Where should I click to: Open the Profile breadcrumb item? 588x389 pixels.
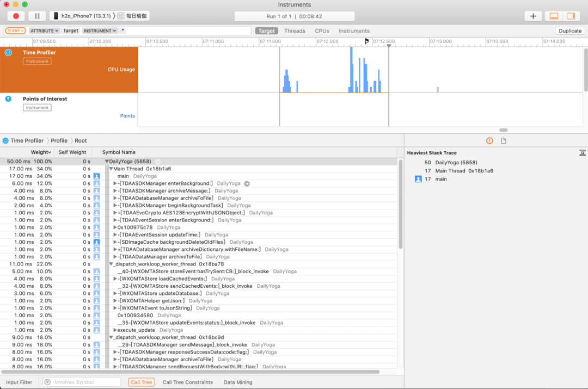(59, 140)
